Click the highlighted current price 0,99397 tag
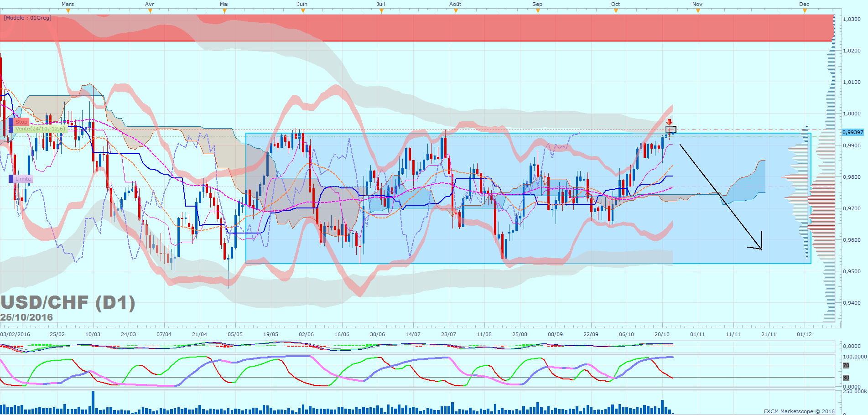This screenshot has width=868, height=415. (852, 132)
